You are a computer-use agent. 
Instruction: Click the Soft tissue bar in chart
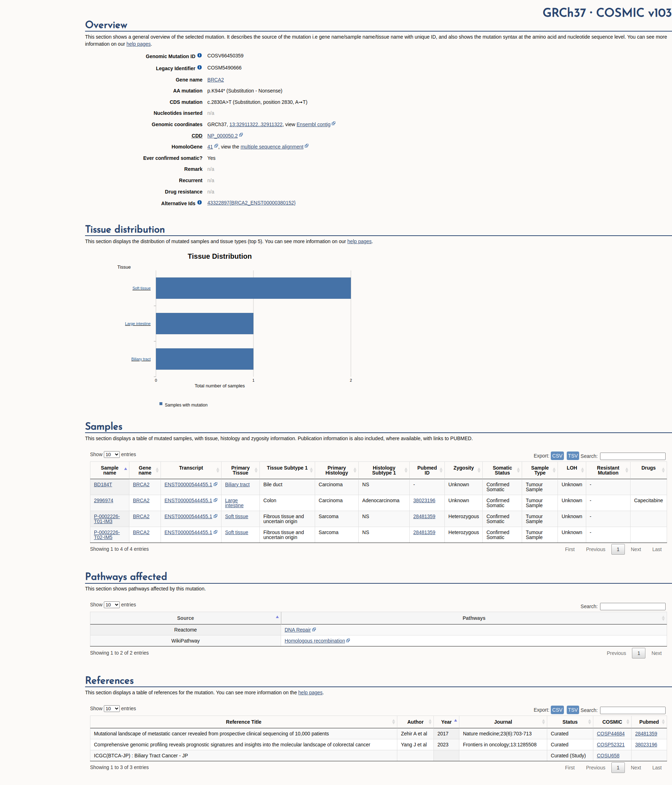click(253, 288)
